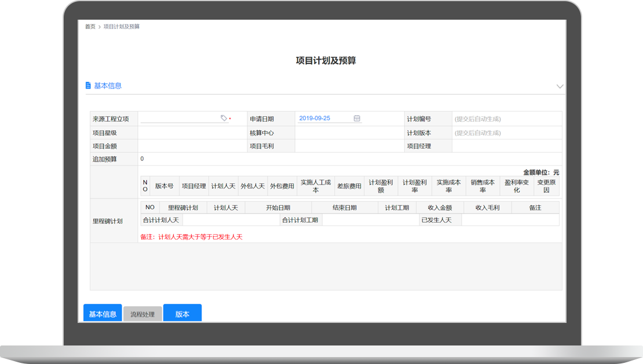Switch to the 流程处理 tab
Viewport: 643px width, 364px height.
143,314
